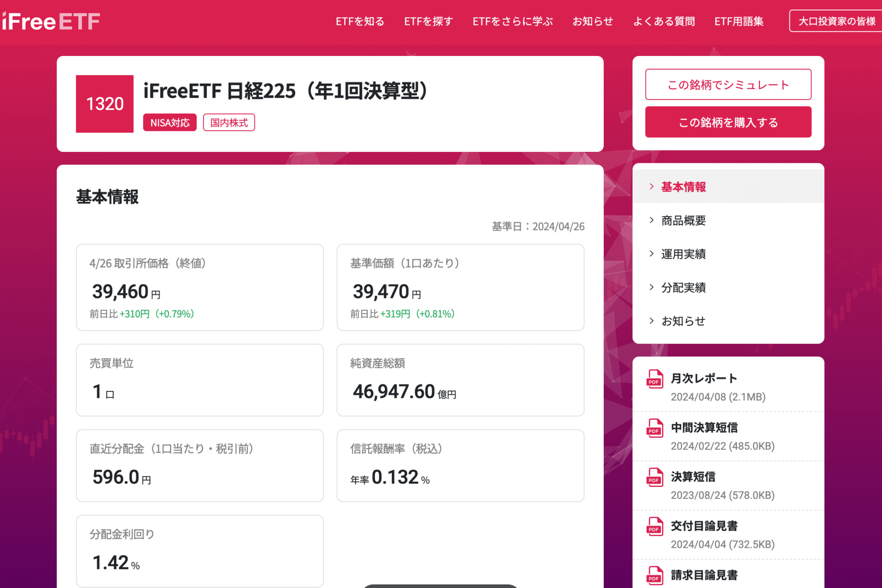Click the 596.0 円 distribution value

click(122, 477)
